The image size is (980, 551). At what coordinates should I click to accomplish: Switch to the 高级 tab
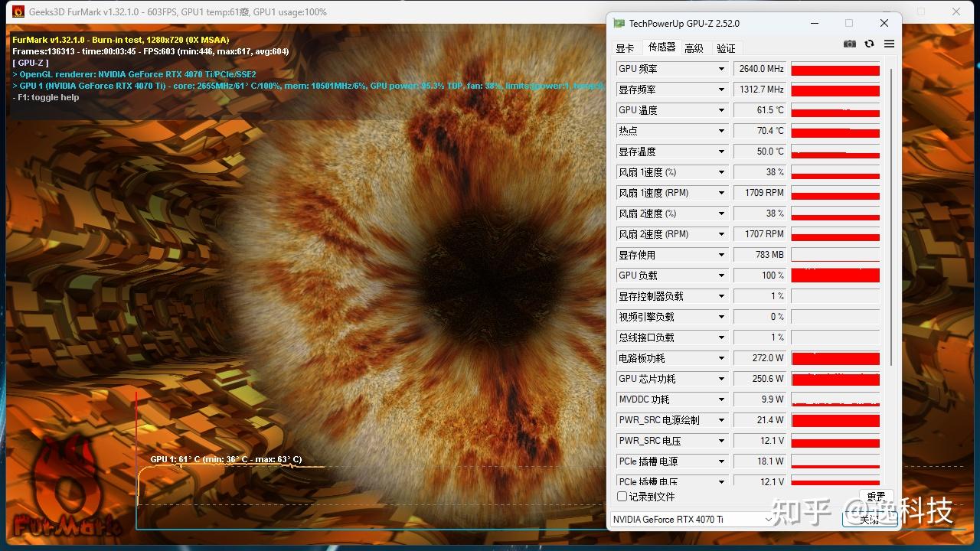click(x=694, y=48)
